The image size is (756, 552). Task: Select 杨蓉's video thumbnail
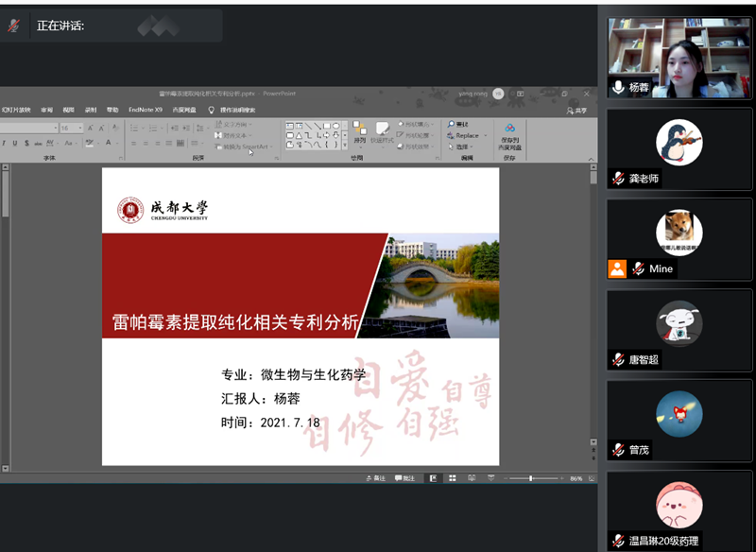point(679,58)
